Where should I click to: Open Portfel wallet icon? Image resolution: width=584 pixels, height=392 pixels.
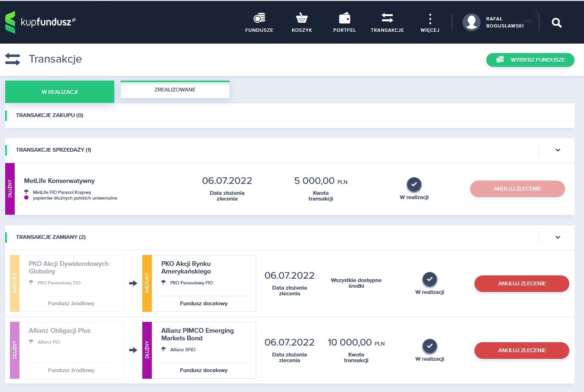[344, 18]
